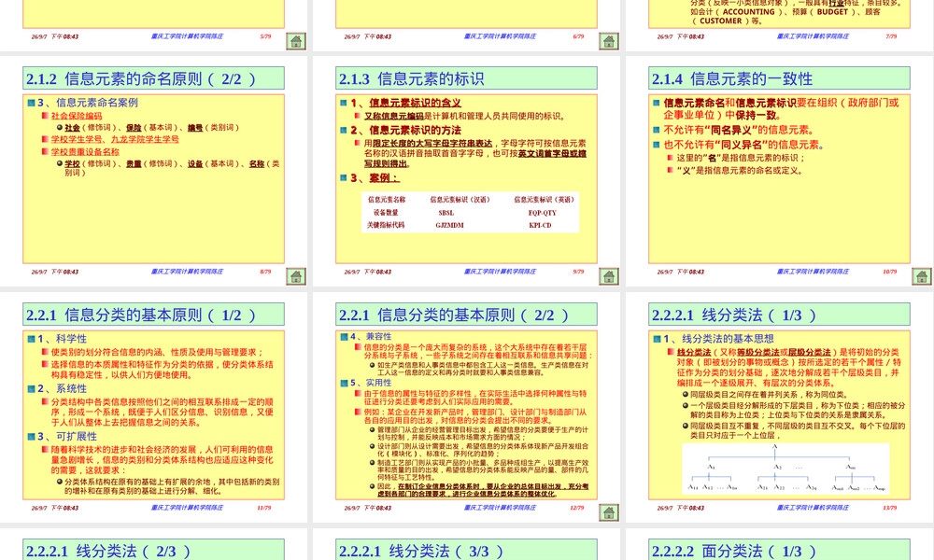
Task: Click page number 10/79
Action: click(x=890, y=272)
